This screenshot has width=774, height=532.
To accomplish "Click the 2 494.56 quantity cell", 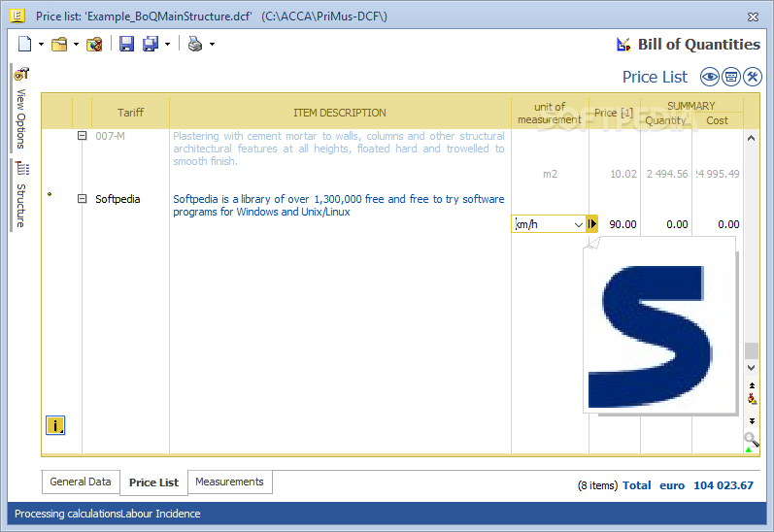I will [x=667, y=174].
